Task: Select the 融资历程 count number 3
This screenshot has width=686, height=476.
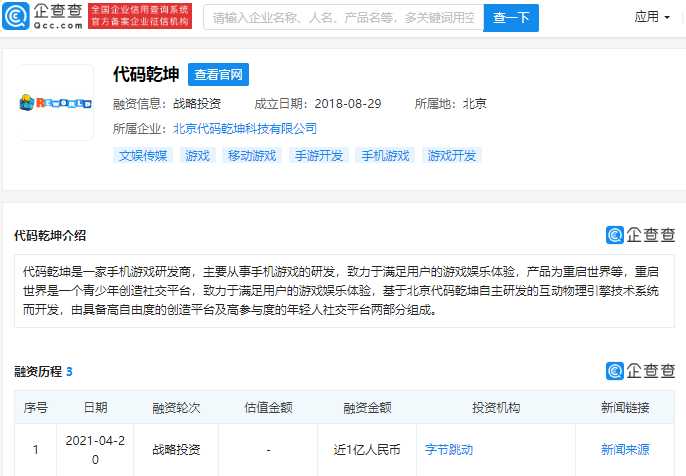Action: point(69,371)
